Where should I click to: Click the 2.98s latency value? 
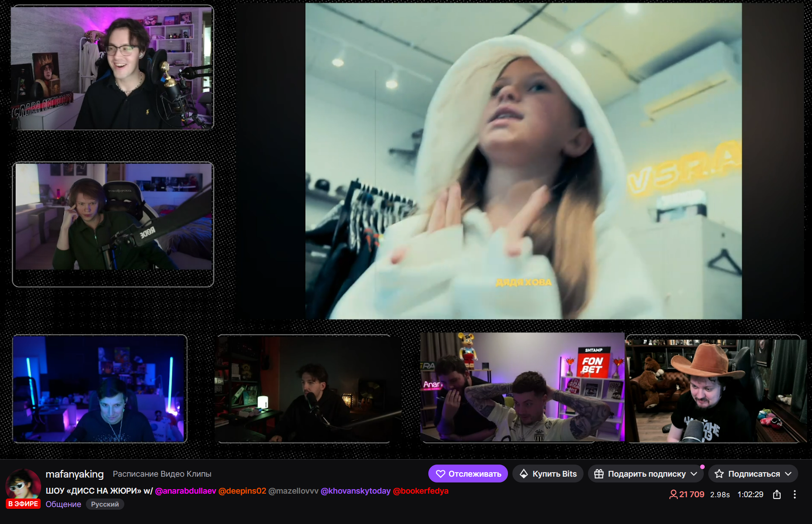tap(720, 495)
